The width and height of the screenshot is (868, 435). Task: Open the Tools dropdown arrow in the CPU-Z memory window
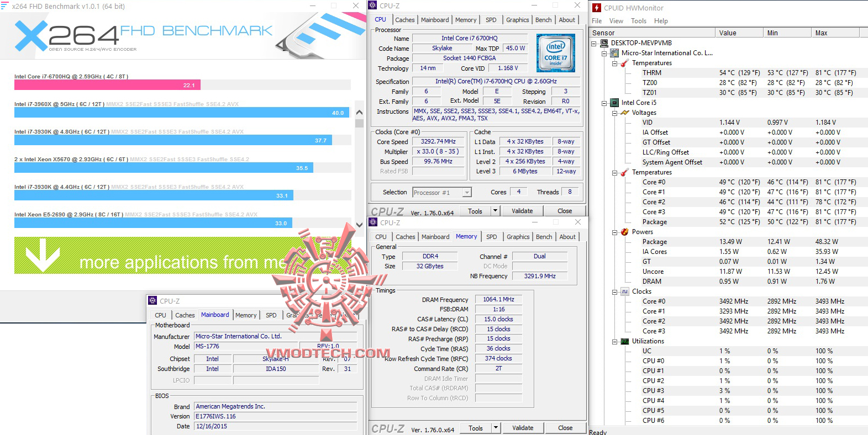click(496, 427)
